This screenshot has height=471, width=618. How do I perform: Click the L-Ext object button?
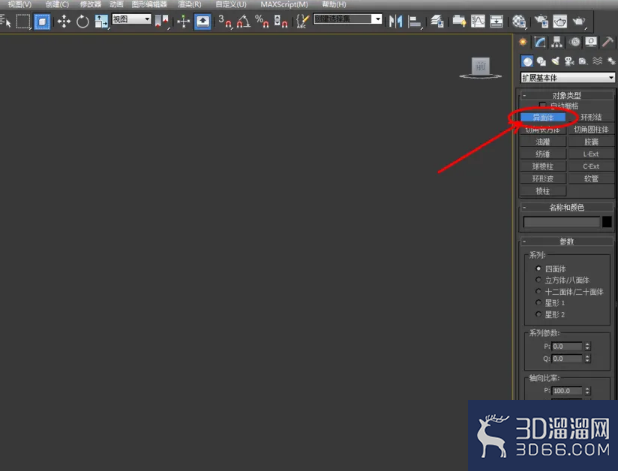coord(591,154)
